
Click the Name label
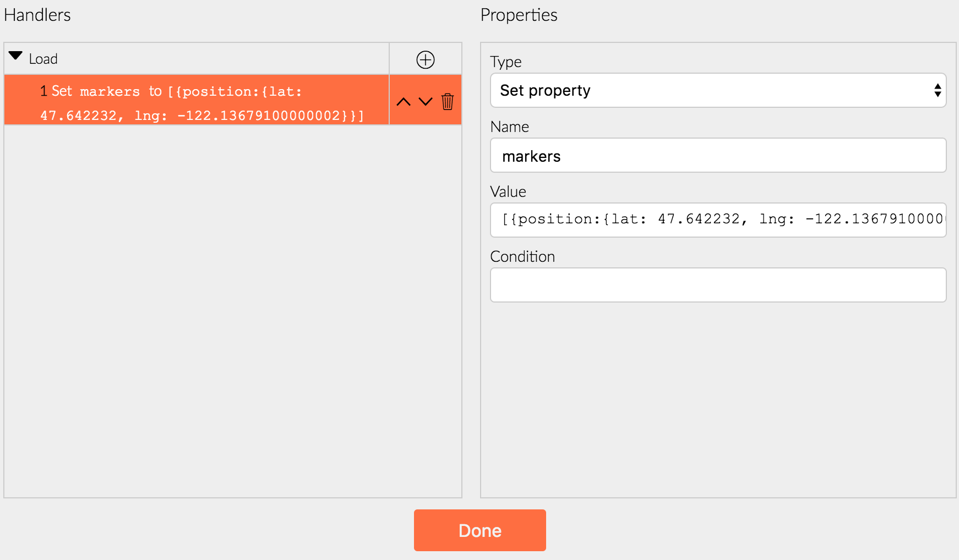point(509,127)
